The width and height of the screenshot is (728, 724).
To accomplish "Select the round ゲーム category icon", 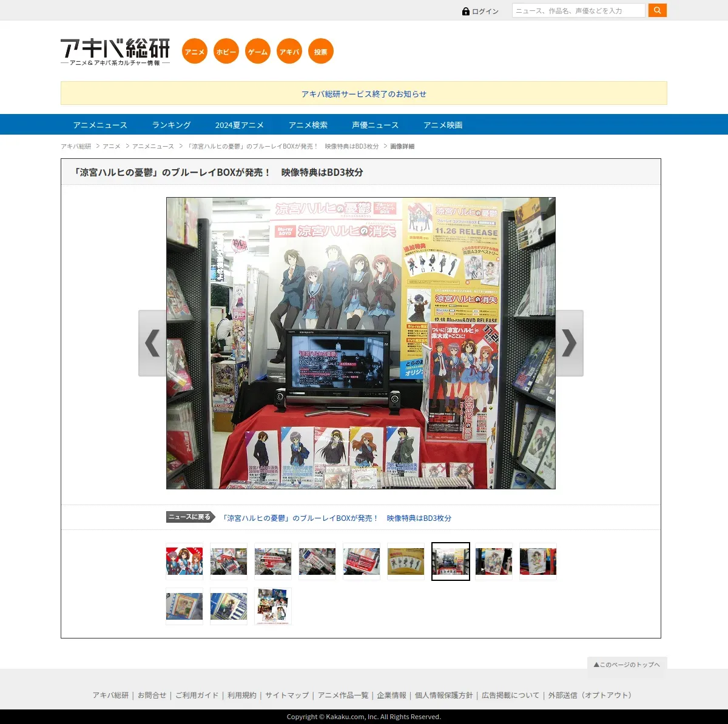I will point(258,51).
